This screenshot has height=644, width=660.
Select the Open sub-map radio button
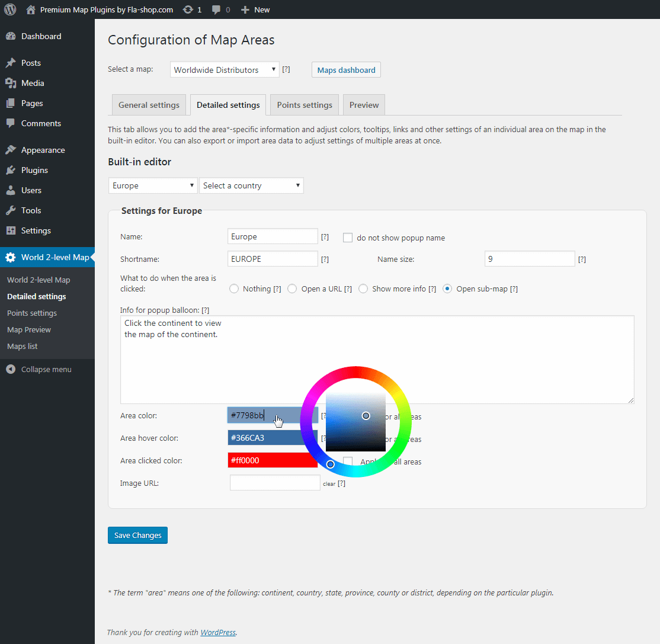tap(447, 289)
